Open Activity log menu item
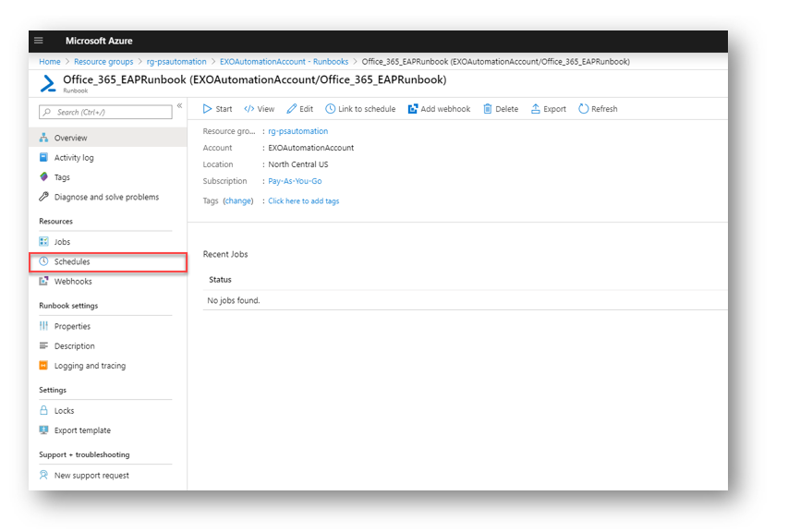The image size is (788, 532). tap(107, 157)
